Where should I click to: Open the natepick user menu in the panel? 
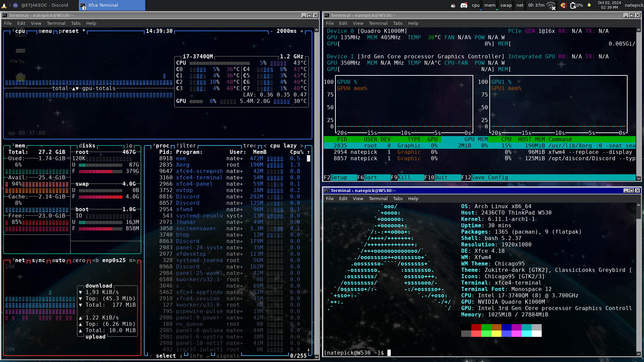[x=634, y=5]
